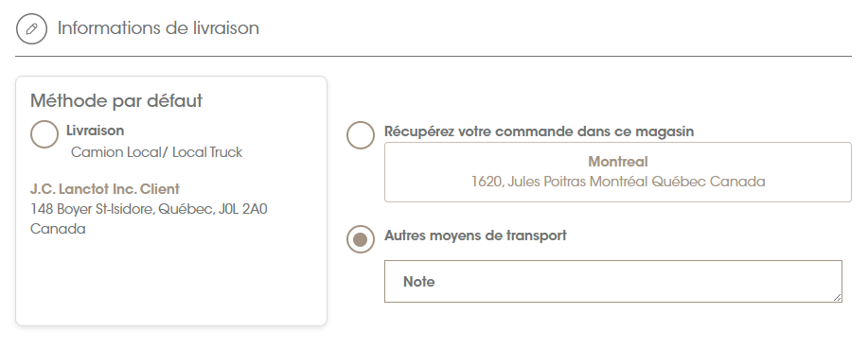Select the Autres moyens de transport radio button

click(361, 239)
